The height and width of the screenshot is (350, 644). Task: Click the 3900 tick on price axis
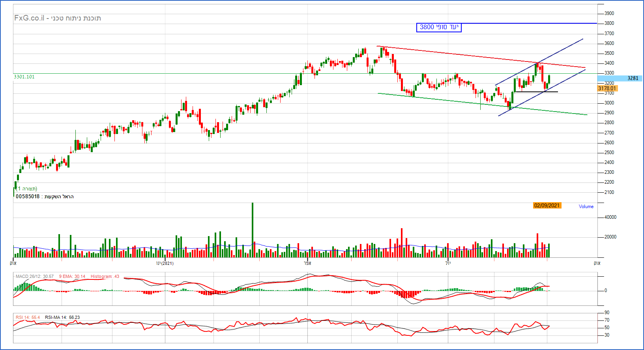point(609,13)
